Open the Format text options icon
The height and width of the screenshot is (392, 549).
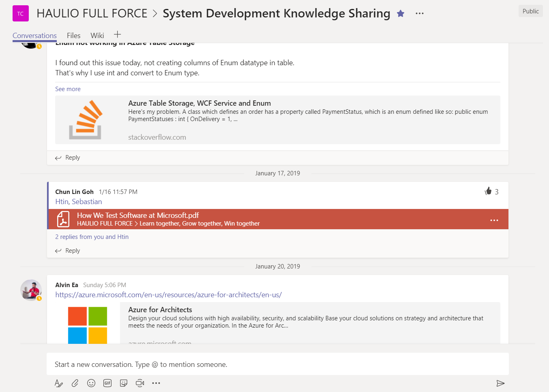(x=59, y=383)
